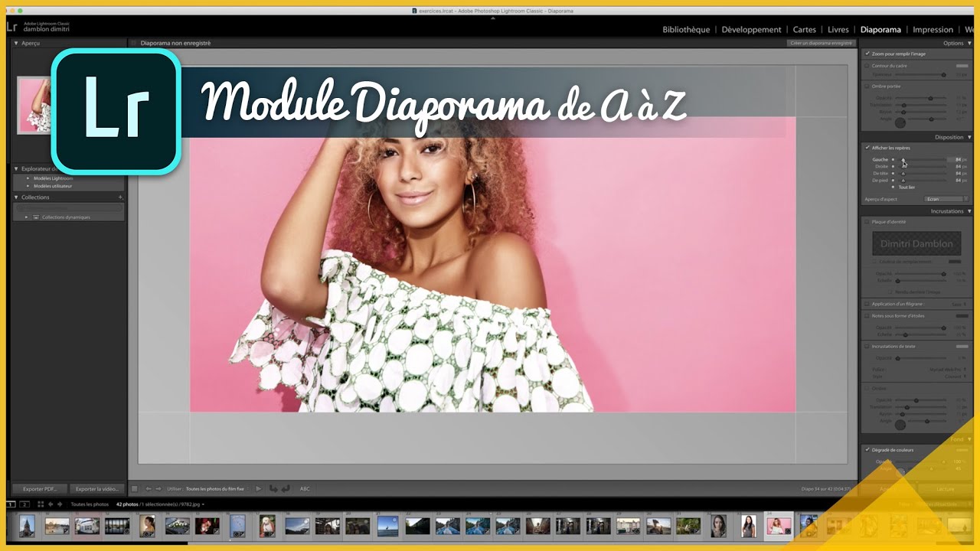This screenshot has width=980, height=551.
Task: Adjust the Gauche margin slider
Action: pos(903,159)
